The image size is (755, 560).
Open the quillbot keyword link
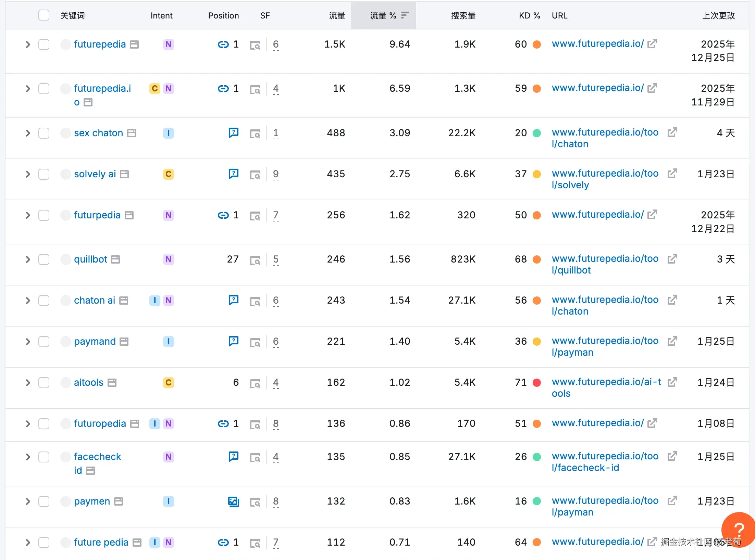(90, 259)
